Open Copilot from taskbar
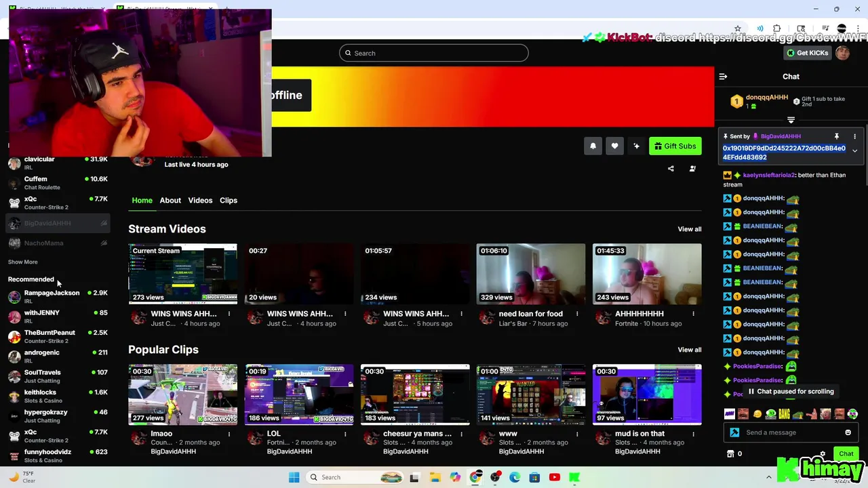 455,477
